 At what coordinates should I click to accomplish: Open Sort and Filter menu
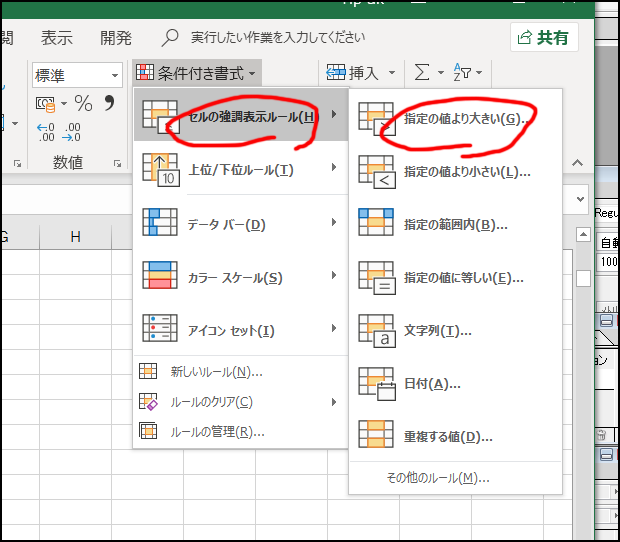[467, 73]
